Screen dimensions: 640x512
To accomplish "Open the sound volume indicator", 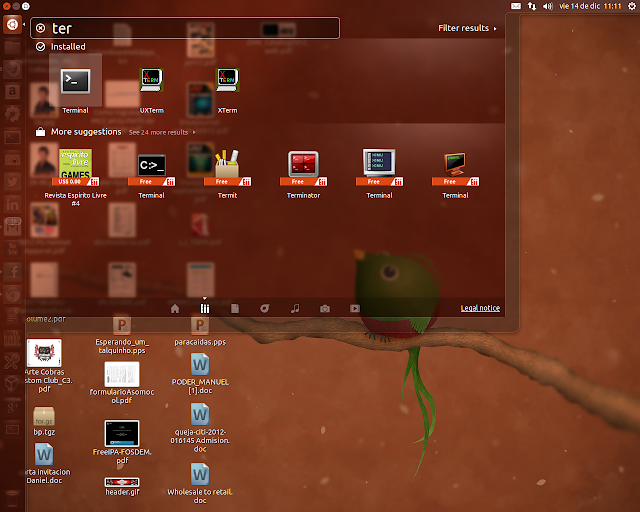I will tap(547, 6).
